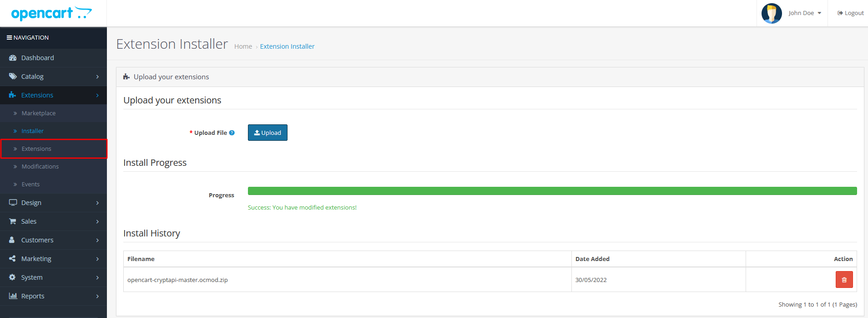The height and width of the screenshot is (318, 868).
Task: Click the System gear icon
Action: tap(13, 277)
